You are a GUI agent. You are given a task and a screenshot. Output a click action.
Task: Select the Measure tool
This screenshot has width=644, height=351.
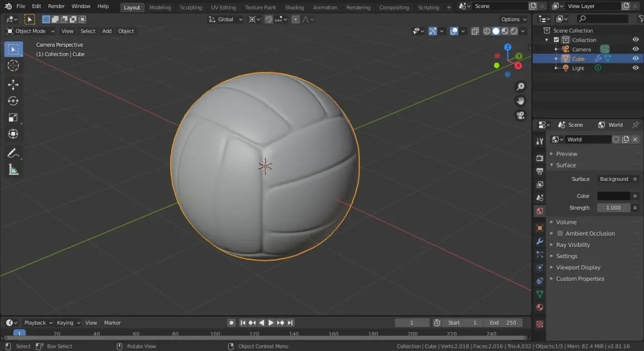pos(13,170)
